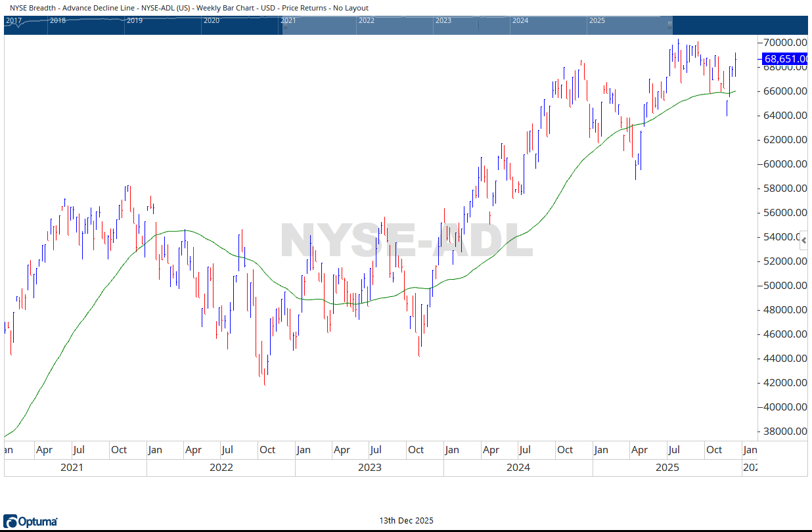Select the 2025 year label on the bottom axis
Image resolution: width=812 pixels, height=532 pixels.
[667, 467]
